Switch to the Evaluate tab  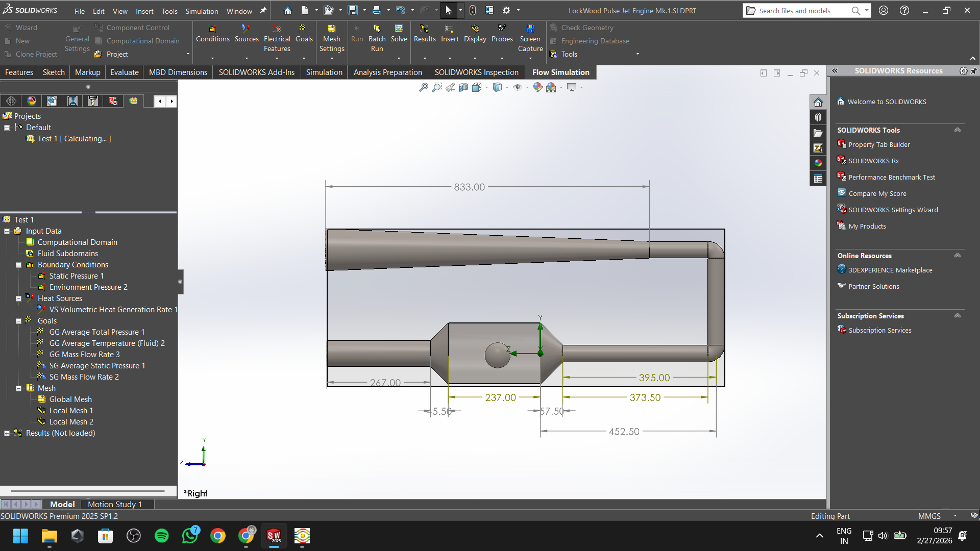pyautogui.click(x=125, y=72)
